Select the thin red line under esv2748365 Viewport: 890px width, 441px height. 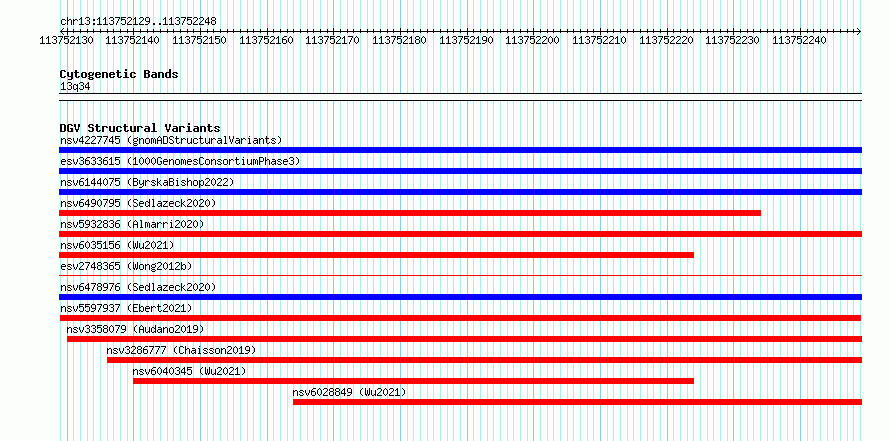pos(460,275)
